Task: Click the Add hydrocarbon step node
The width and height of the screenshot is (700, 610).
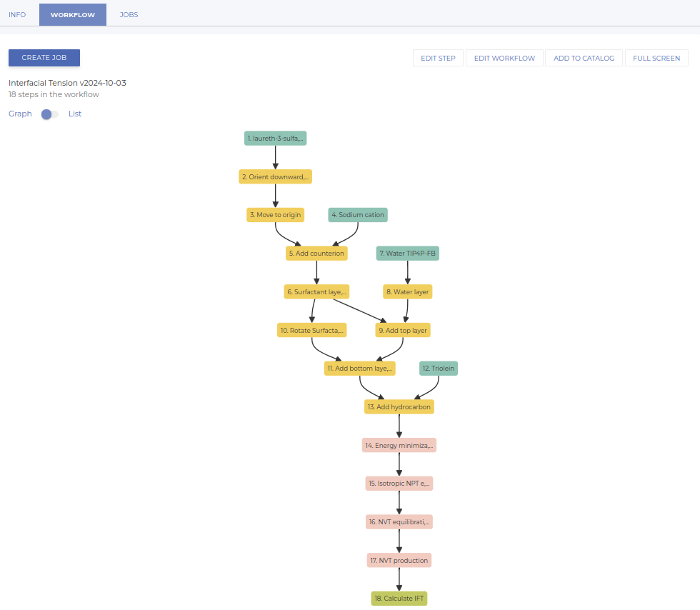Action: pyautogui.click(x=399, y=406)
